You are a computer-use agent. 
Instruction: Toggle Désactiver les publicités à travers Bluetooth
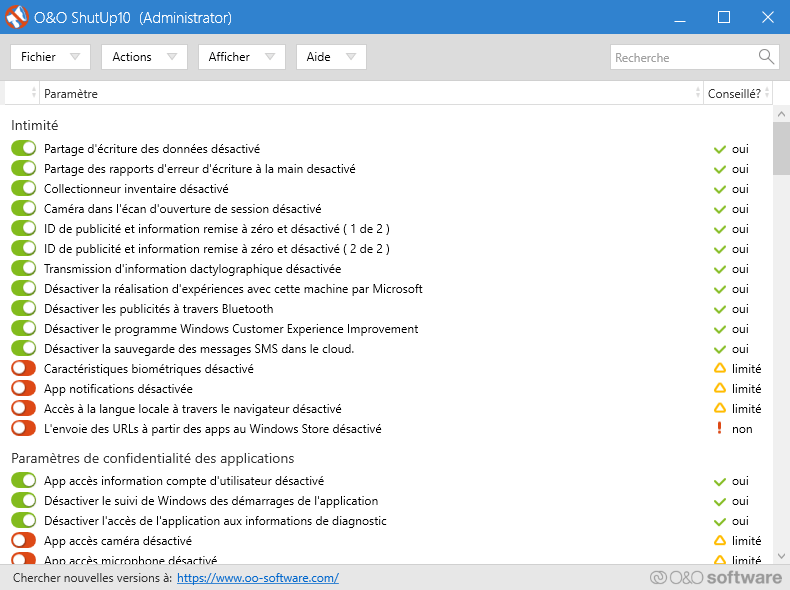(x=24, y=308)
